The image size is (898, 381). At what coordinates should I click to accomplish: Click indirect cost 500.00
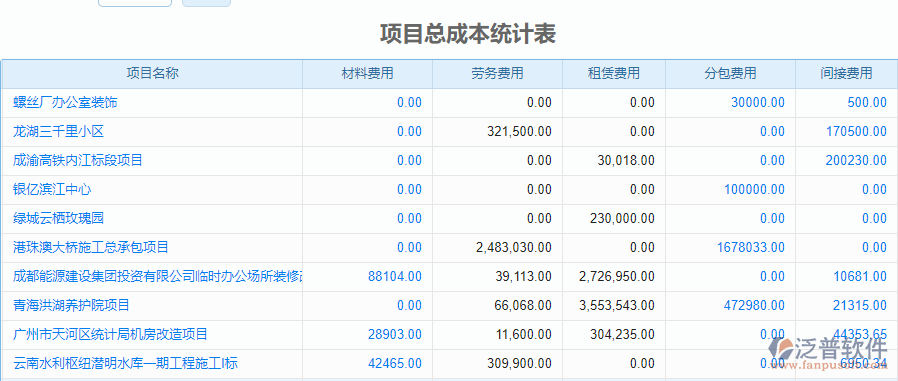pos(867,103)
